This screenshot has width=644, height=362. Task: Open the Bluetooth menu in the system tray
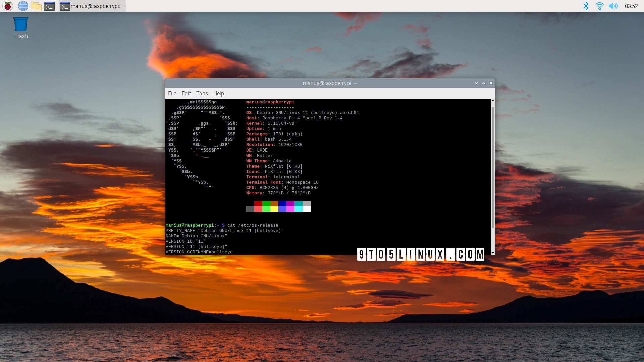click(586, 6)
